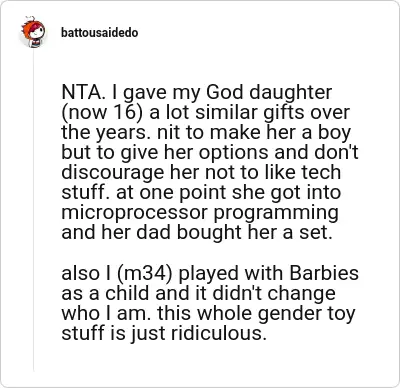The height and width of the screenshot is (388, 400).
Task: Open the battousaidedo username profile link
Action: pyautogui.click(x=99, y=33)
